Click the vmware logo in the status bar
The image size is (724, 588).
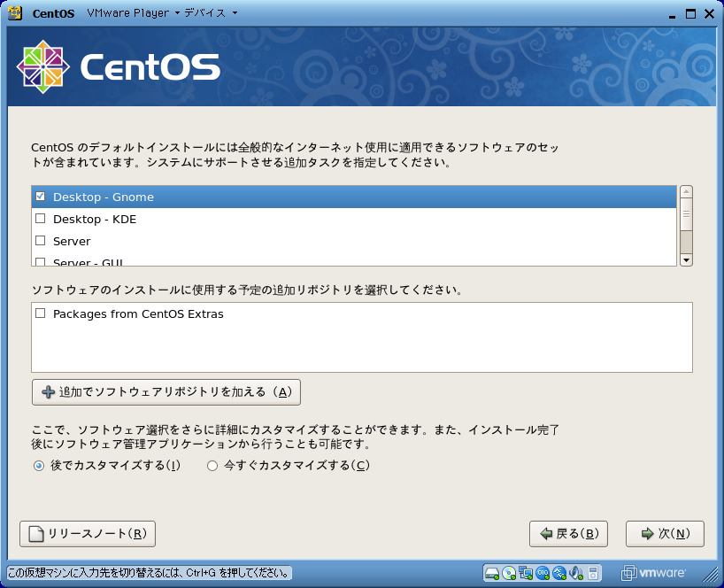tap(653, 573)
